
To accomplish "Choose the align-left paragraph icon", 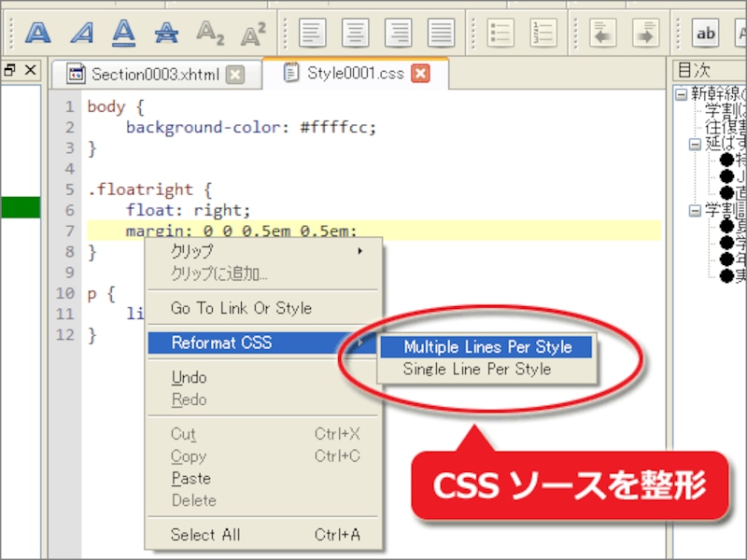I will point(312,31).
